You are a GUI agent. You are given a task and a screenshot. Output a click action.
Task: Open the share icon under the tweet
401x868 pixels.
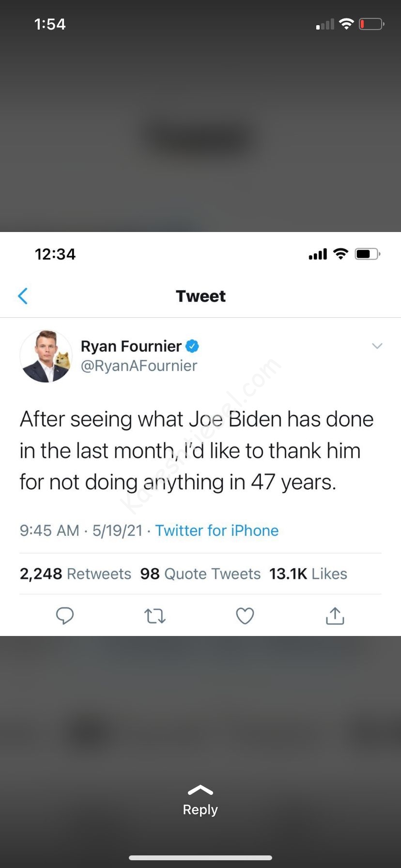(x=335, y=616)
